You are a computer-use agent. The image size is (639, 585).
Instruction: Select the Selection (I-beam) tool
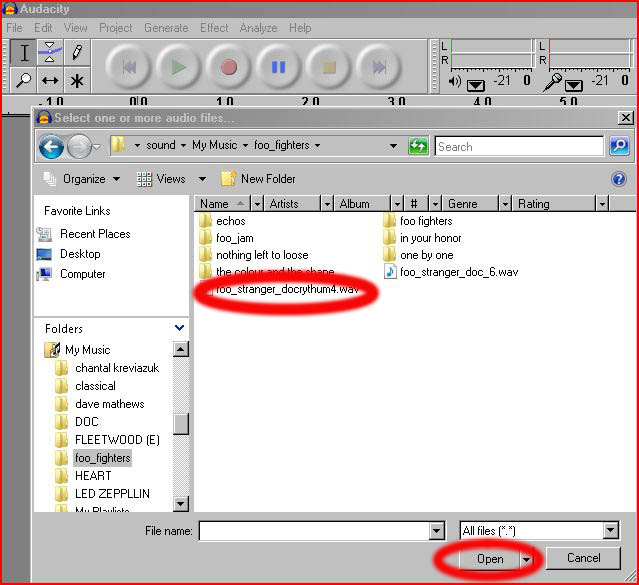point(24,53)
